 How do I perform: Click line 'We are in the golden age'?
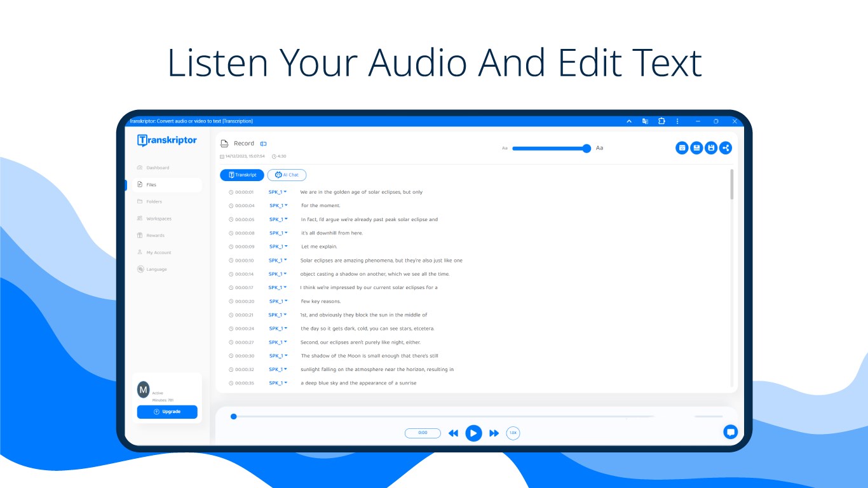362,192
